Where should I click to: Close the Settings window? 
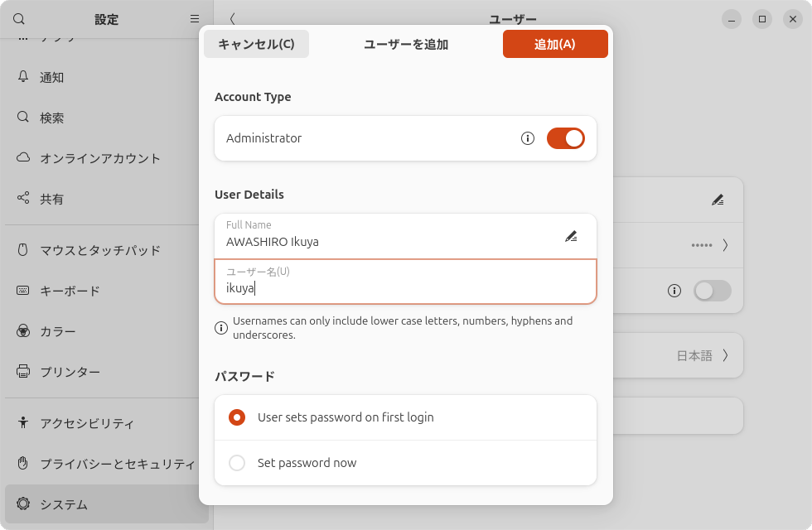(x=793, y=19)
